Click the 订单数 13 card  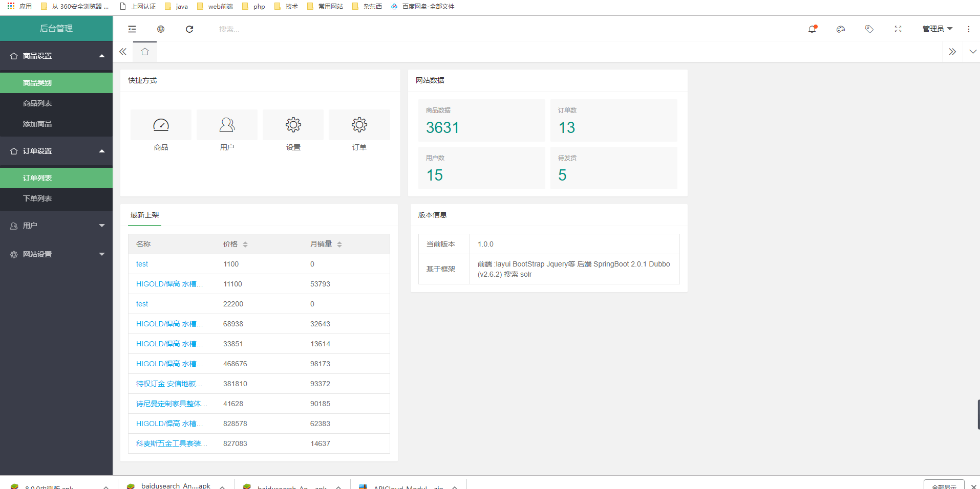(x=613, y=120)
